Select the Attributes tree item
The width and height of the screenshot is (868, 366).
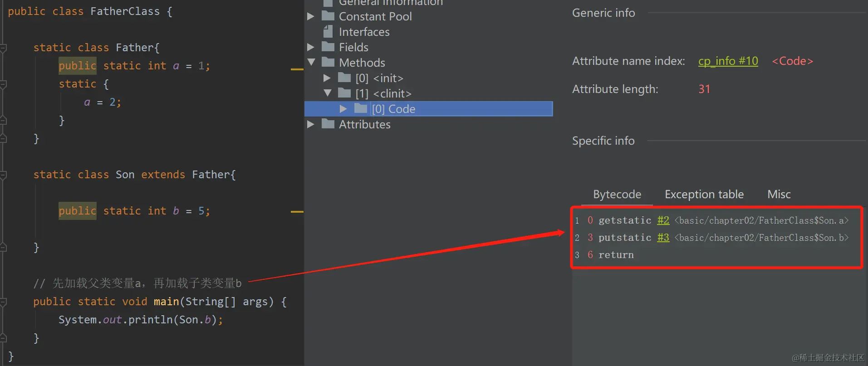click(x=364, y=124)
